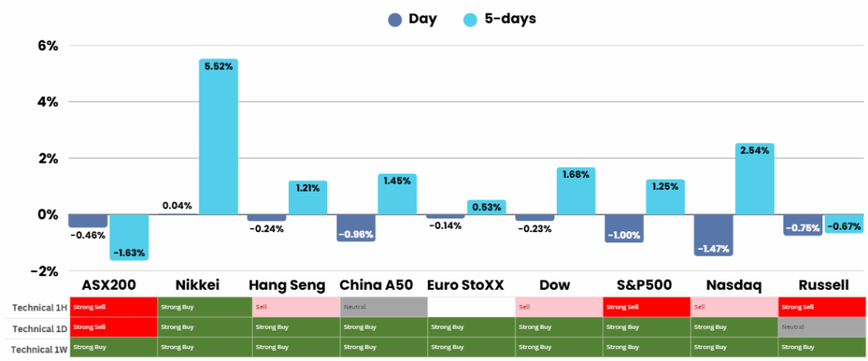
Task: Toggle the Day series legend label
Action: point(422,19)
